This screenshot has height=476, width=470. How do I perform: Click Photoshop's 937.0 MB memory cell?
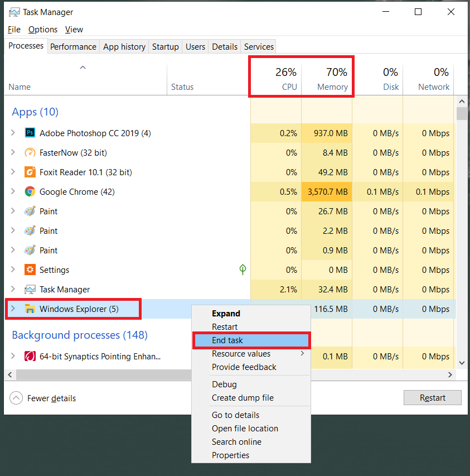coord(327,133)
